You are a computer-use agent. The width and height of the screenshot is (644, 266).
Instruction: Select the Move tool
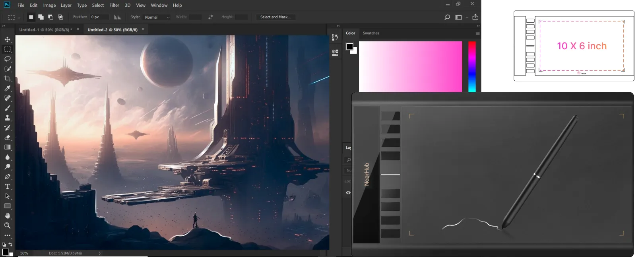click(8, 39)
